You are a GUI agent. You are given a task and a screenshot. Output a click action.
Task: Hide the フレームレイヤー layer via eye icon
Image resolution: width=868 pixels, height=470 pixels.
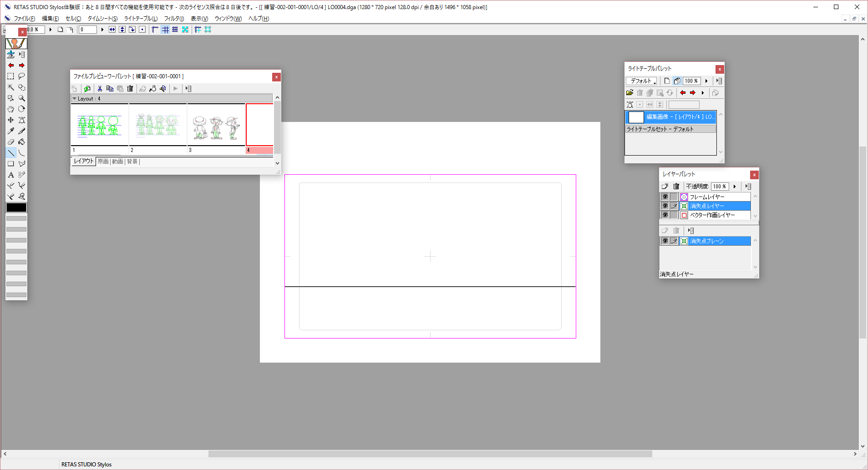[x=665, y=197]
